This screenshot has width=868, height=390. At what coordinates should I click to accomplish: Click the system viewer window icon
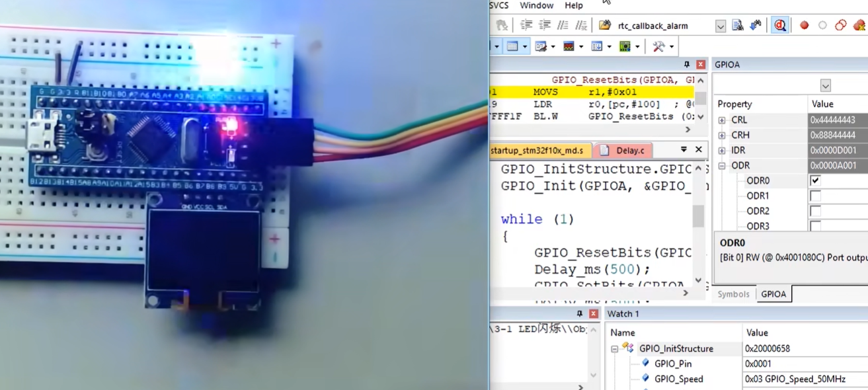(625, 46)
